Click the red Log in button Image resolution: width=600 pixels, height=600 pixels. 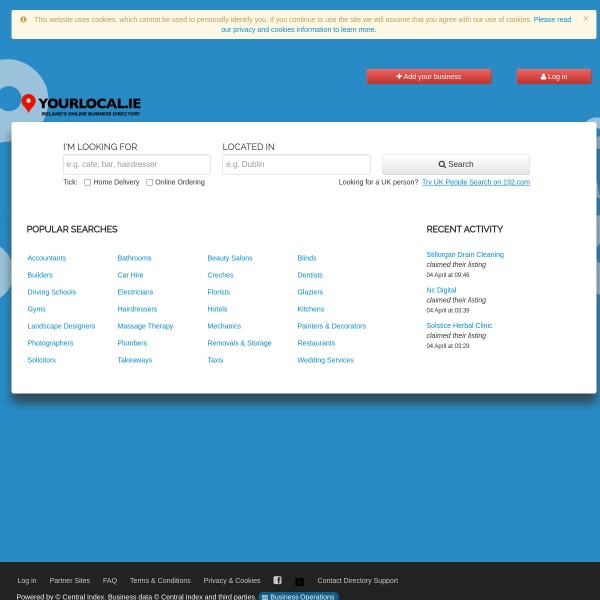tap(554, 77)
